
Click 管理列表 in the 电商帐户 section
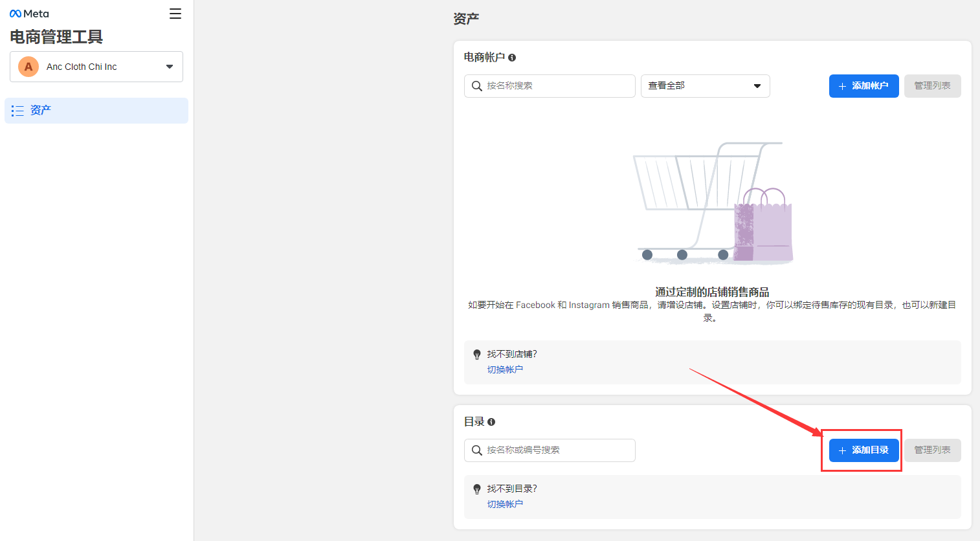point(932,86)
